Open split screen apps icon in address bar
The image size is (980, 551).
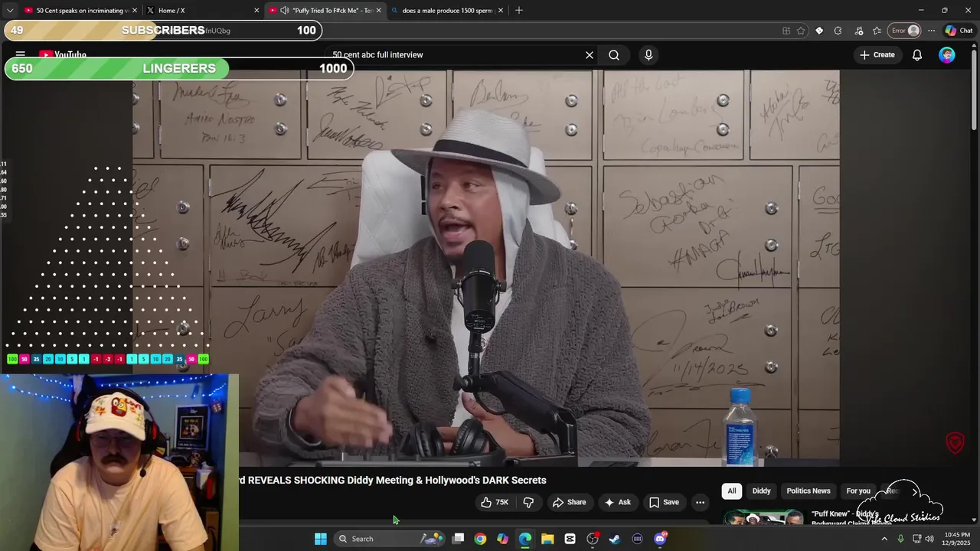point(786,31)
